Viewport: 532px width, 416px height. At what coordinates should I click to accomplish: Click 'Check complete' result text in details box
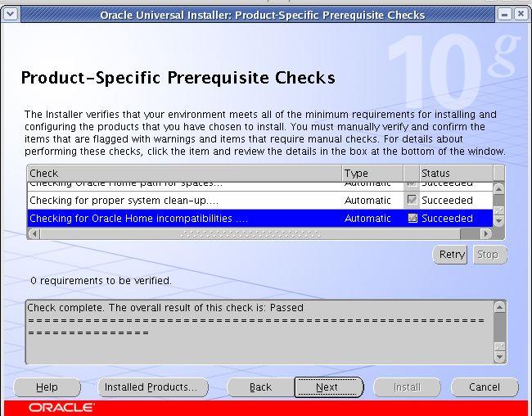(165, 308)
